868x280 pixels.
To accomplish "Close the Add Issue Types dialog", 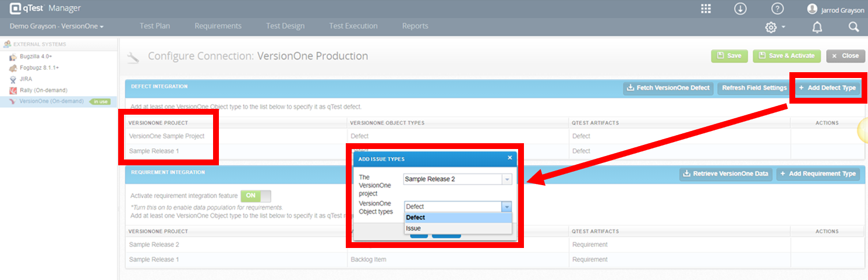I will coord(509,158).
